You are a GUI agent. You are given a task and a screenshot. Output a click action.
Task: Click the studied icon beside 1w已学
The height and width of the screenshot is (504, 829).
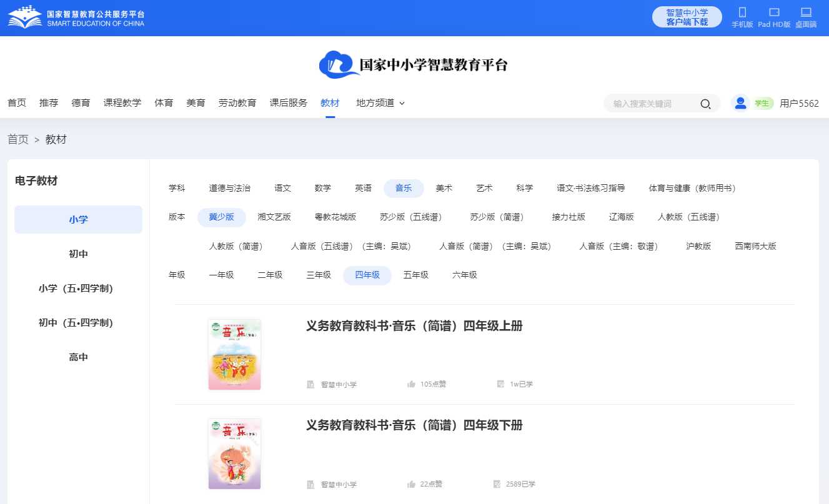500,384
